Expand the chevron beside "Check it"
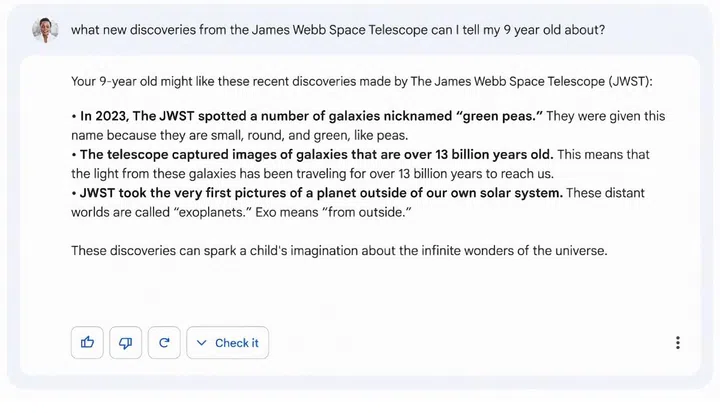Screen dimensions: 720x413 (202, 343)
